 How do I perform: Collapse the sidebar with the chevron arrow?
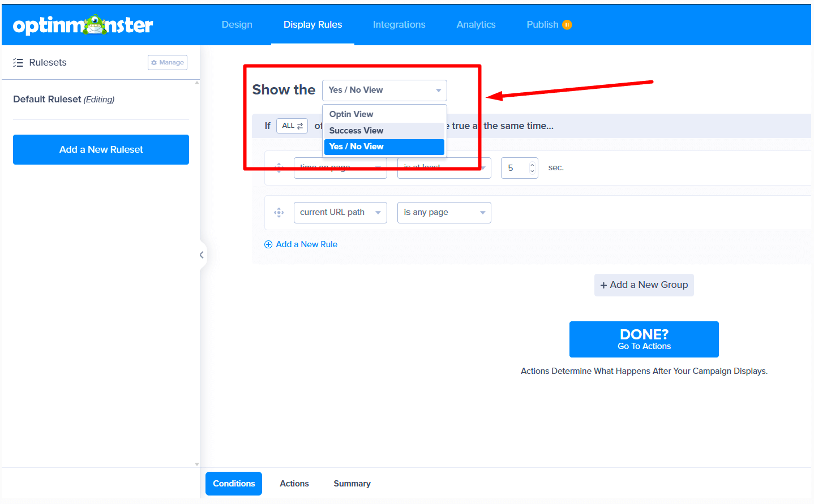pos(202,255)
